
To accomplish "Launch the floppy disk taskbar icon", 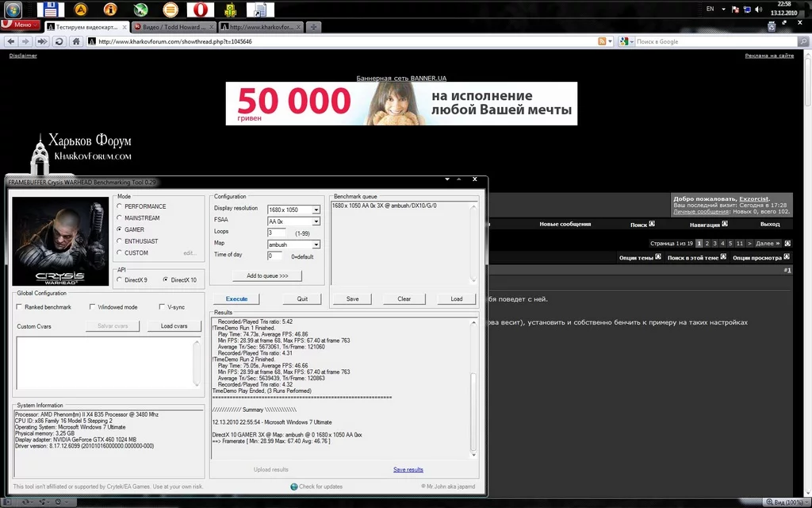I will coord(50,10).
